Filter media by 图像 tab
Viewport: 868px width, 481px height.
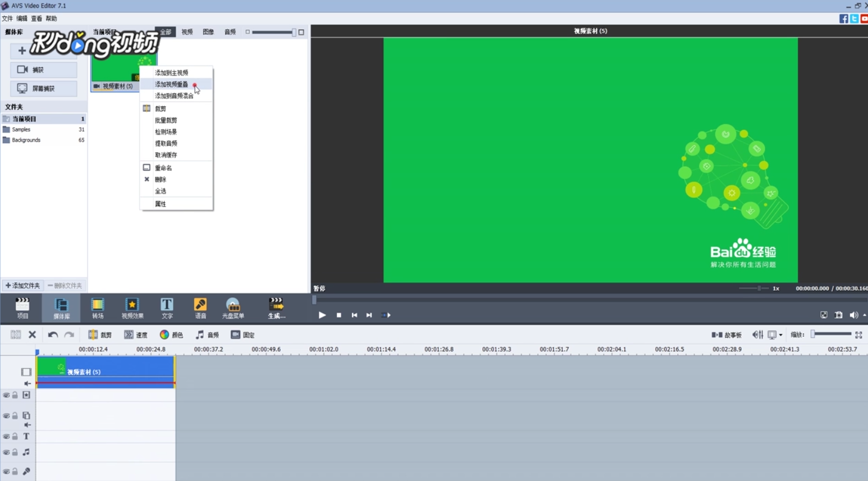coord(208,32)
